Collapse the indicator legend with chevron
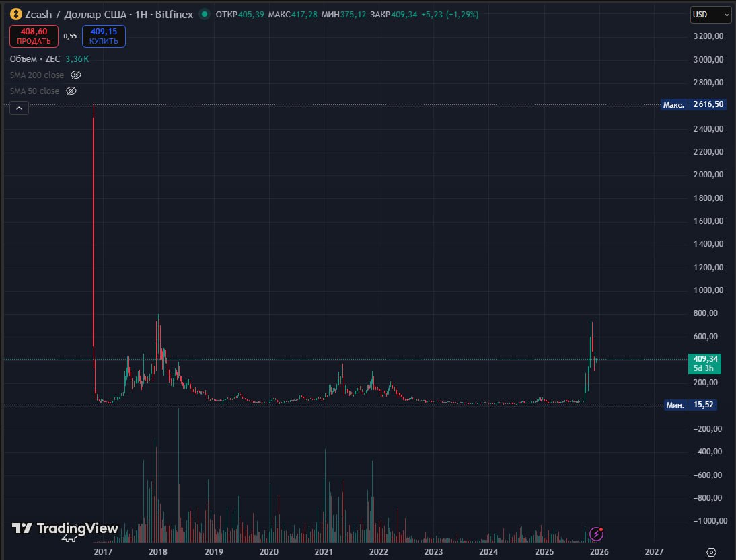 [x=19, y=108]
